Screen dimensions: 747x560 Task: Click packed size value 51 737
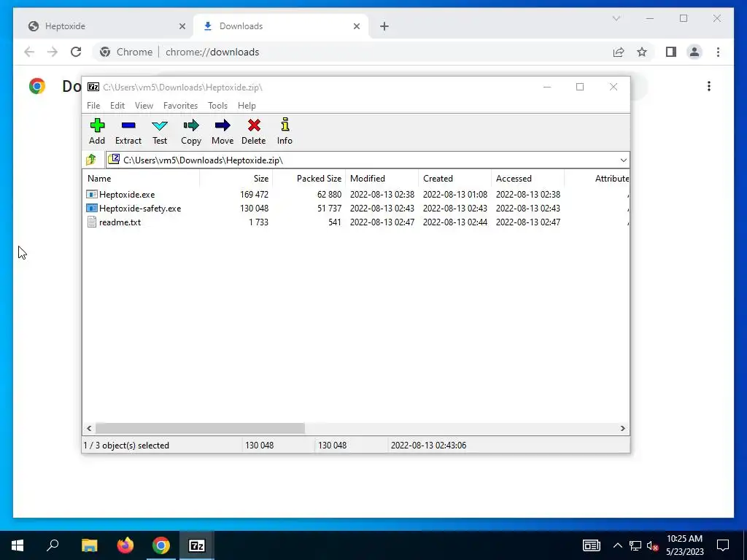point(329,208)
